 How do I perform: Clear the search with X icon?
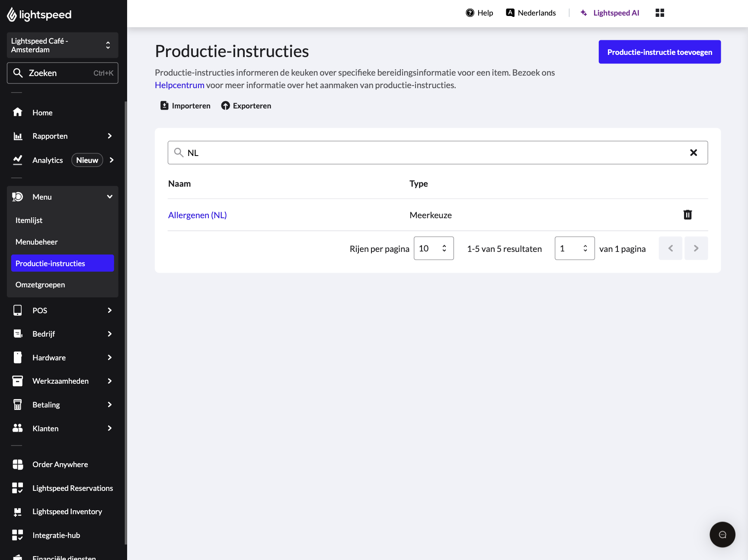coord(694,153)
